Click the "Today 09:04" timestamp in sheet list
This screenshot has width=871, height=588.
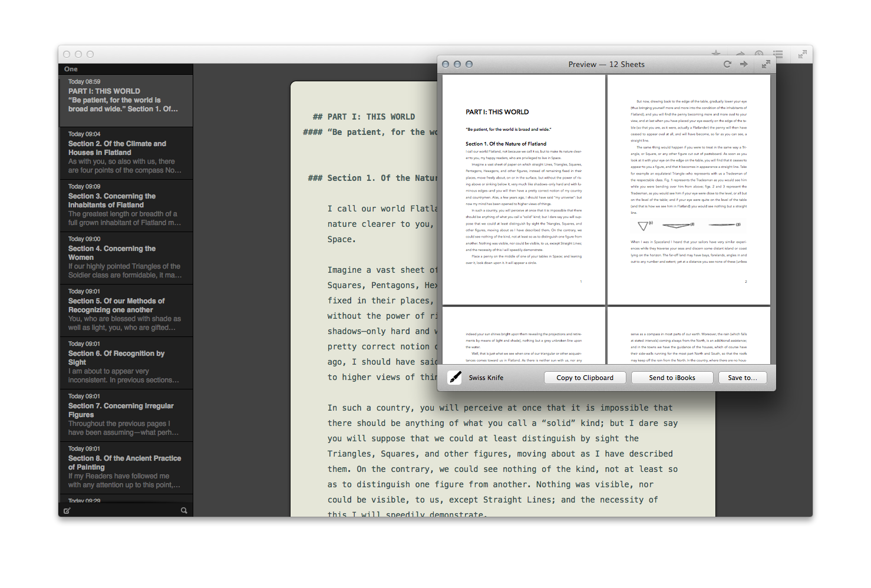[84, 134]
